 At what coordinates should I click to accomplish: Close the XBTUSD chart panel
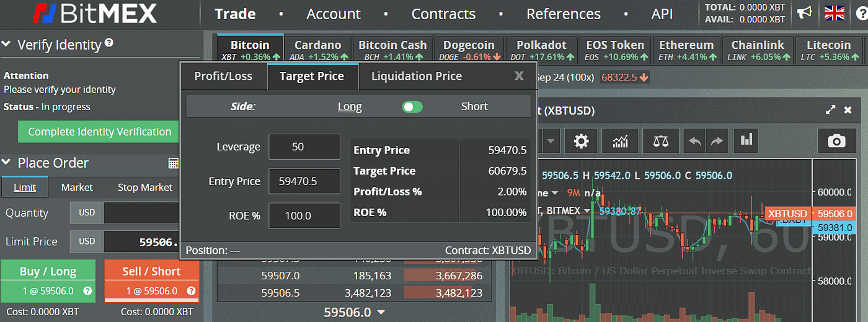(x=848, y=110)
